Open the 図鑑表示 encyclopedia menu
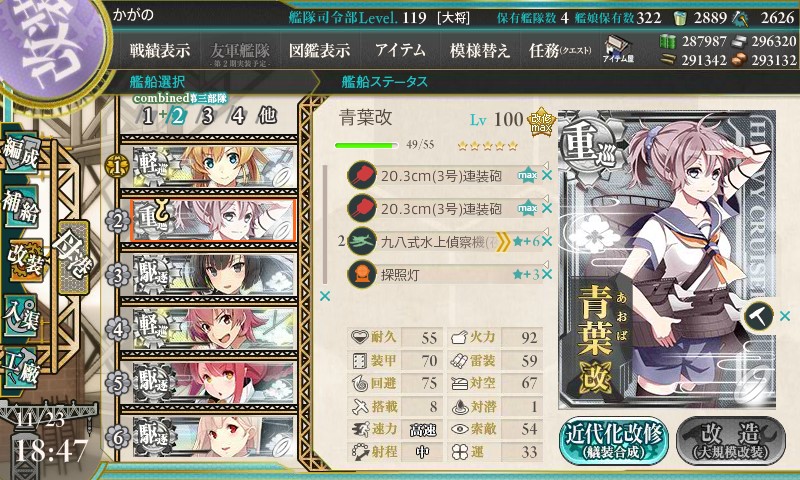This screenshot has width=800, height=480. 319,50
